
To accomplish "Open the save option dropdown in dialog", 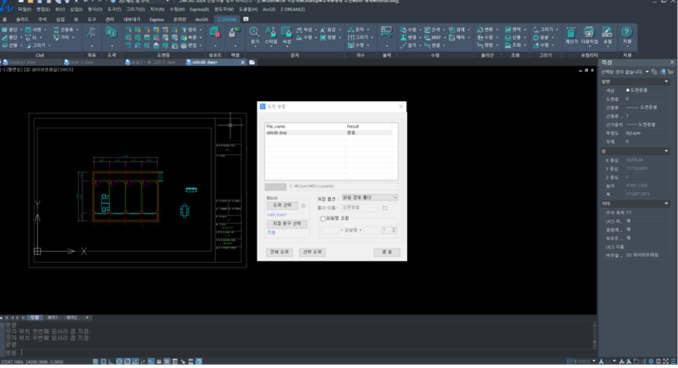I will (370, 198).
